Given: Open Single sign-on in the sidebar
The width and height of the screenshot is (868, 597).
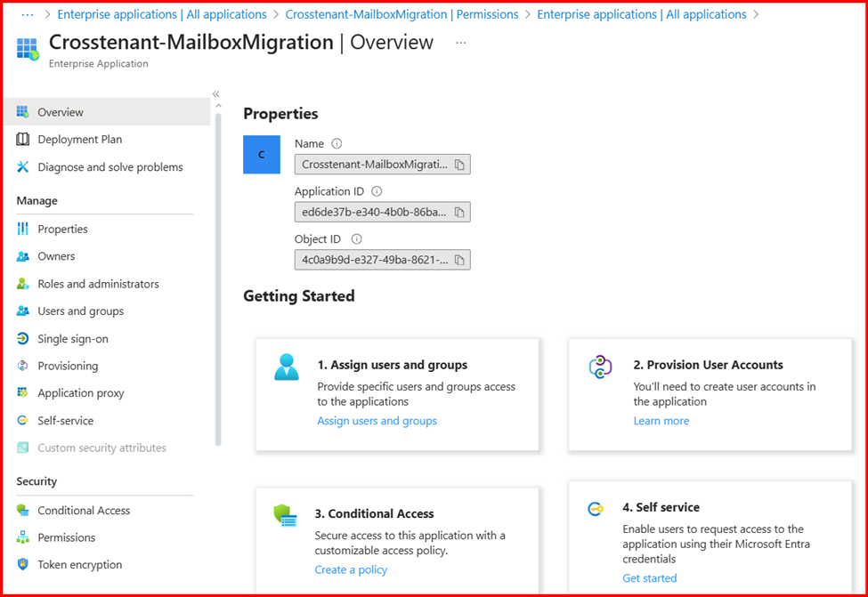Looking at the screenshot, I should tap(73, 339).
